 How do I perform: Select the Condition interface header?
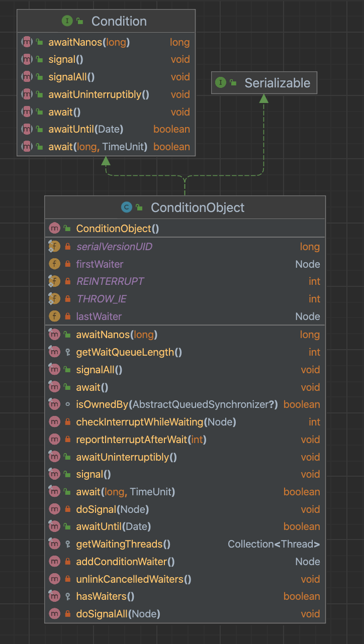[x=119, y=21]
